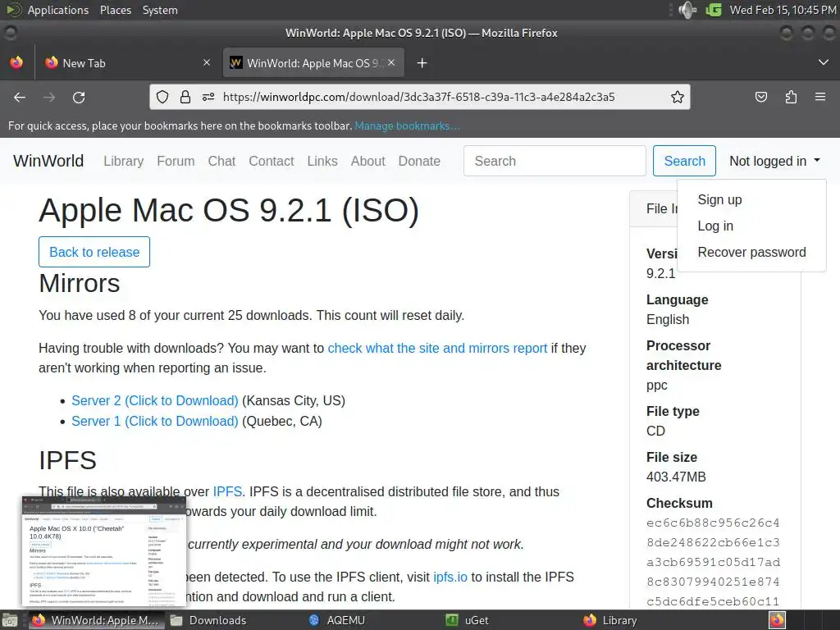This screenshot has width=840, height=630.
Task: Open the About navigation link
Action: point(368,162)
